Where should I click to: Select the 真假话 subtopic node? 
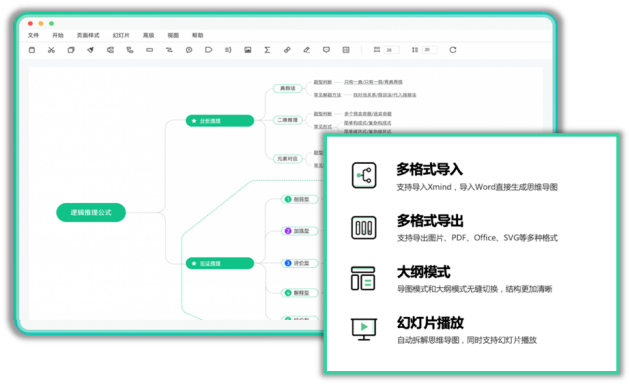(288, 88)
